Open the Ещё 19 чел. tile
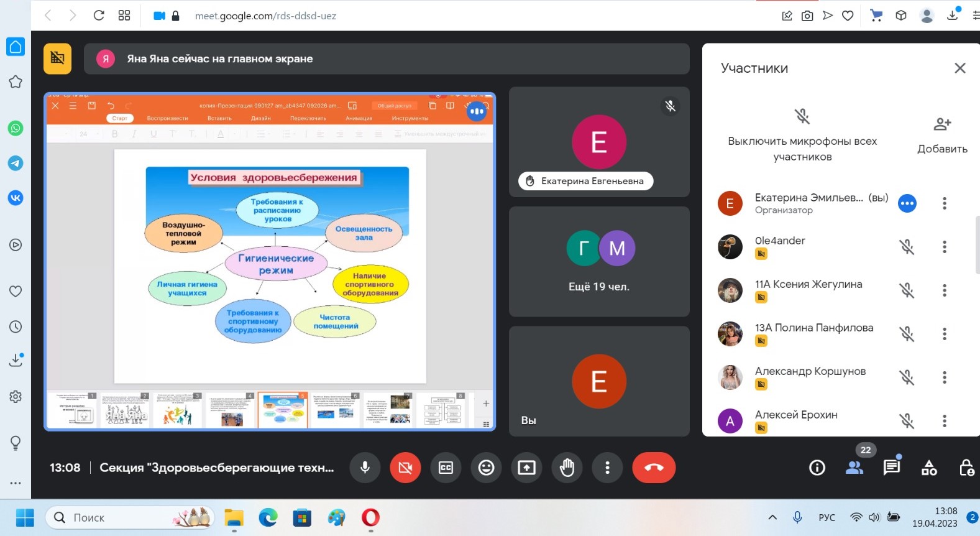Screen dimensions: 980x536 599,262
